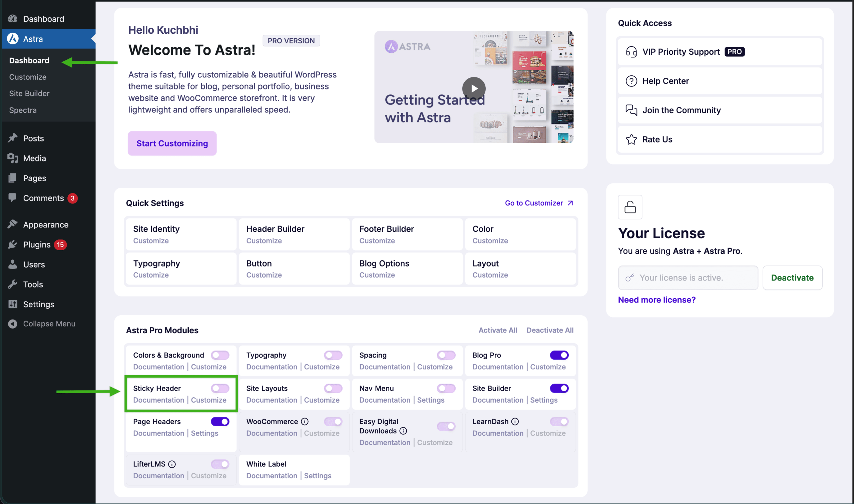Enable the Sticky Header module toggle
The height and width of the screenshot is (504, 854).
220,388
